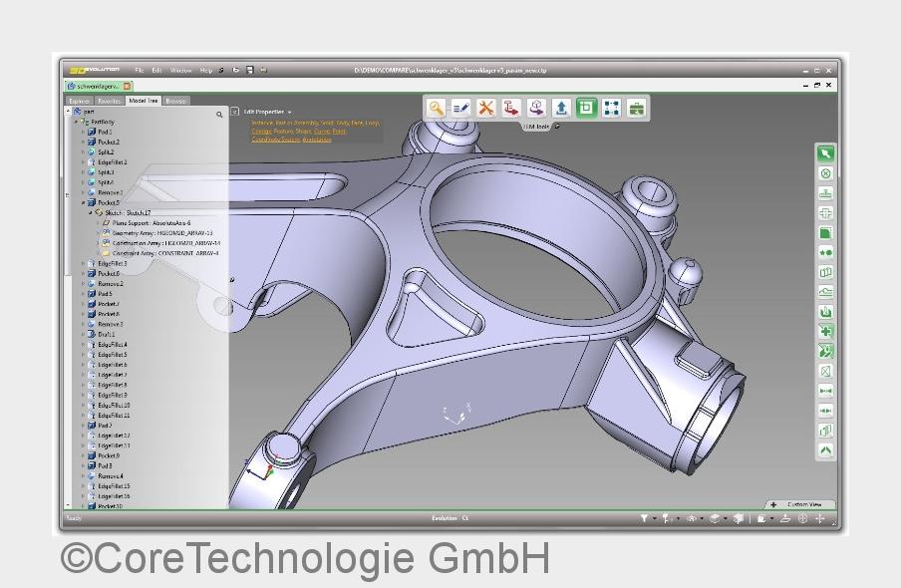
Task: Click the search magnifier in model tree panel
Action: click(220, 115)
